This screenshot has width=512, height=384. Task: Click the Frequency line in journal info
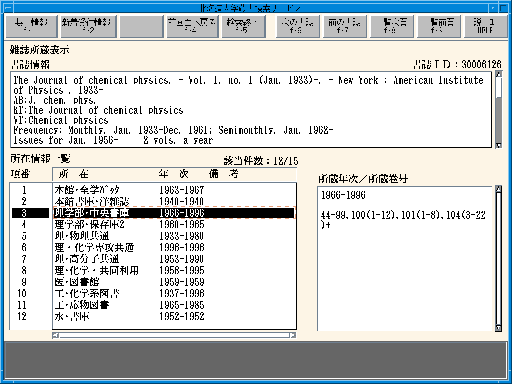(x=173, y=130)
